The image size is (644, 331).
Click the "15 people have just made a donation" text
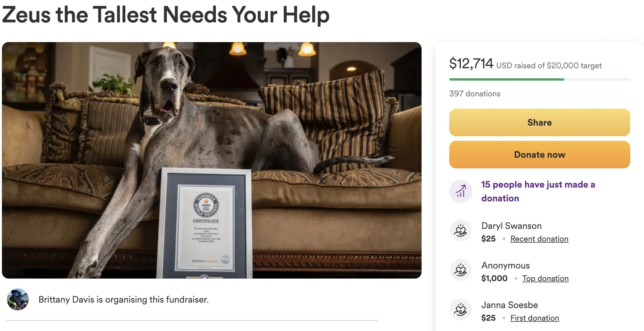click(538, 191)
